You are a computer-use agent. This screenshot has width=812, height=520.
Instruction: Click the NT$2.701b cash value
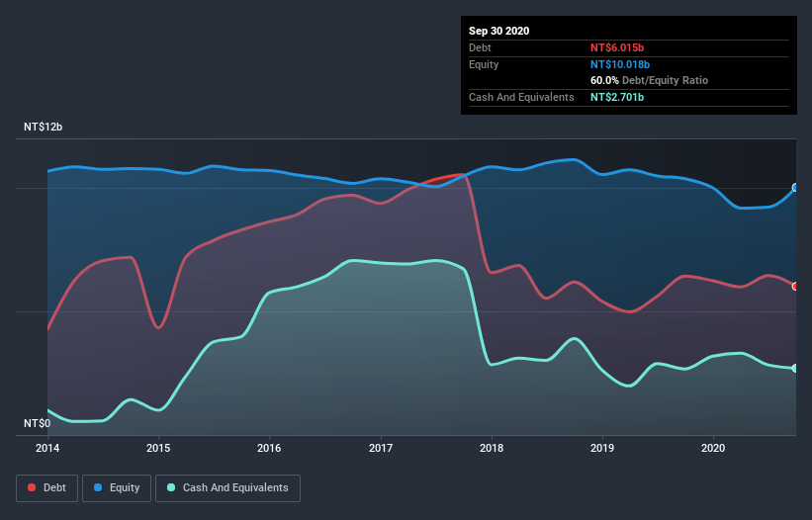pyautogui.click(x=617, y=97)
